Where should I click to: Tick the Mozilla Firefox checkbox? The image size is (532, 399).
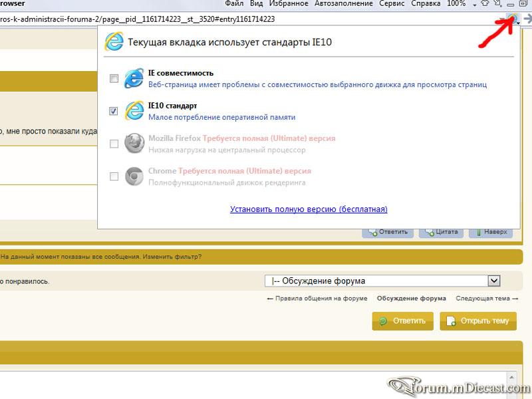pos(114,144)
